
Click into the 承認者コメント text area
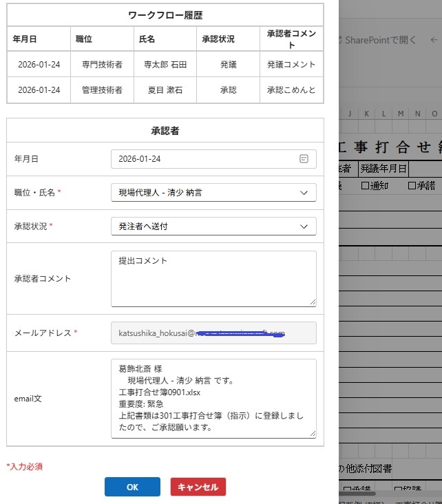point(213,278)
